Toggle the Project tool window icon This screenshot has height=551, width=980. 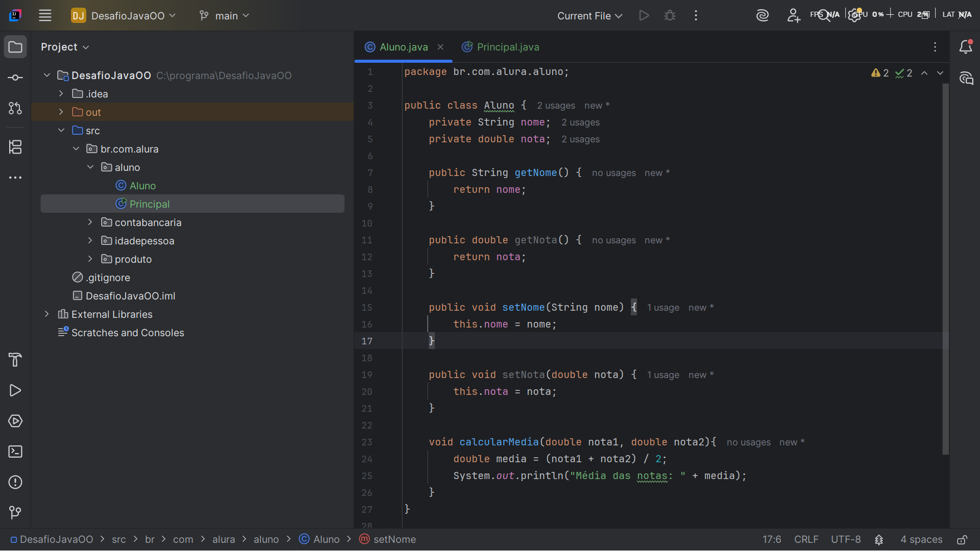[x=15, y=47]
